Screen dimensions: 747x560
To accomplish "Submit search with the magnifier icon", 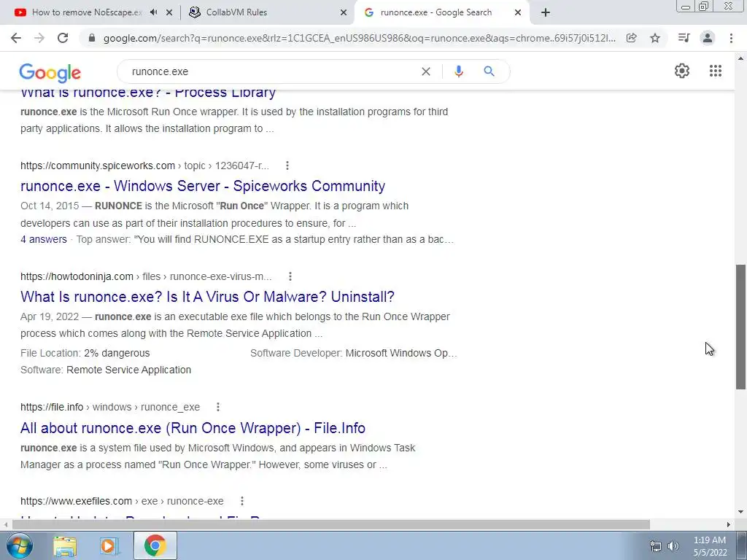I will point(489,71).
